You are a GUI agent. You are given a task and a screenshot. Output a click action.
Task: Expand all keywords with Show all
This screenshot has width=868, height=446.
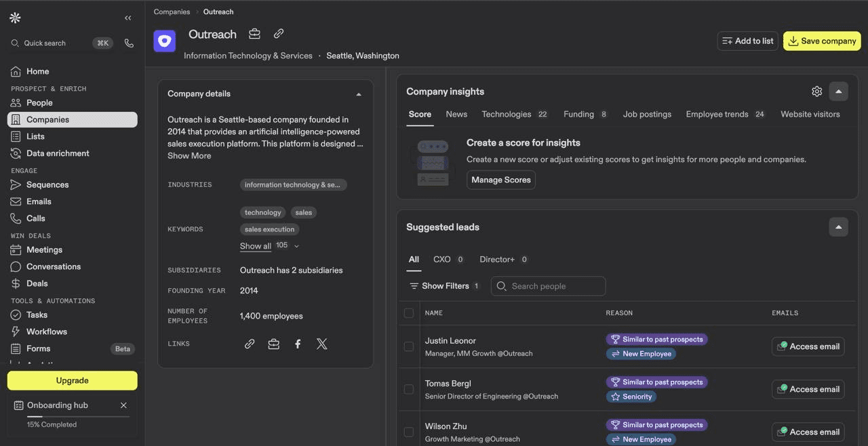click(256, 246)
